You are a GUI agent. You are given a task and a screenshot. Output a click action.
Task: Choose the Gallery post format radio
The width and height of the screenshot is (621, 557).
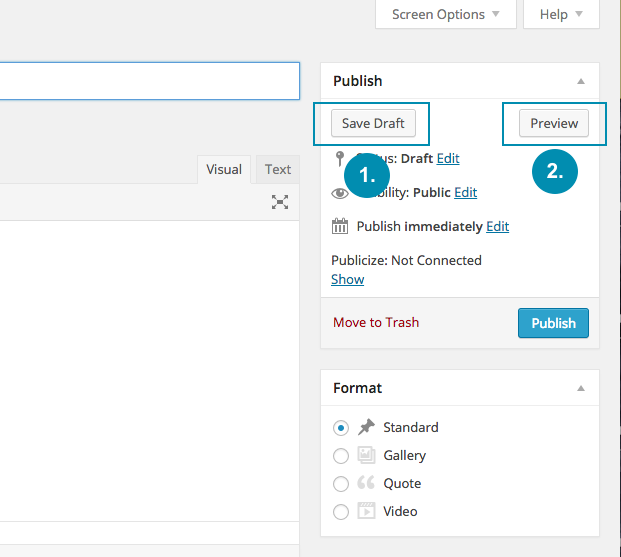point(341,455)
